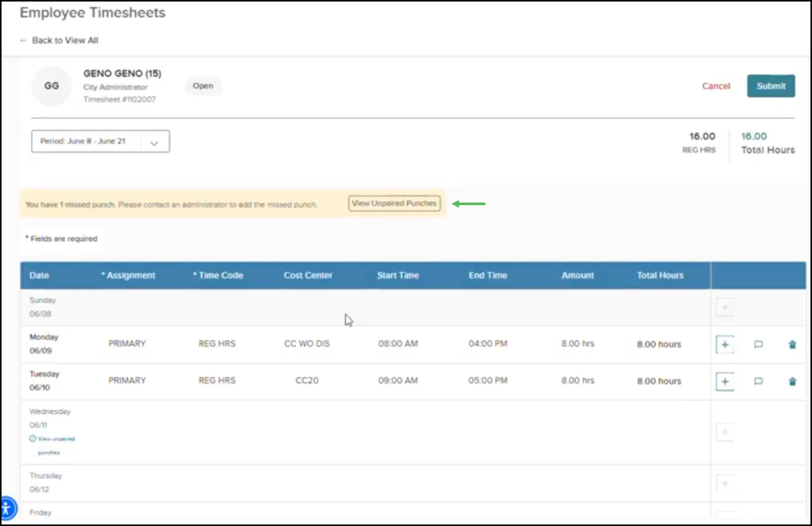Delete the Tuesday 06/10 entry with trash icon
The image size is (812, 526).
792,381
